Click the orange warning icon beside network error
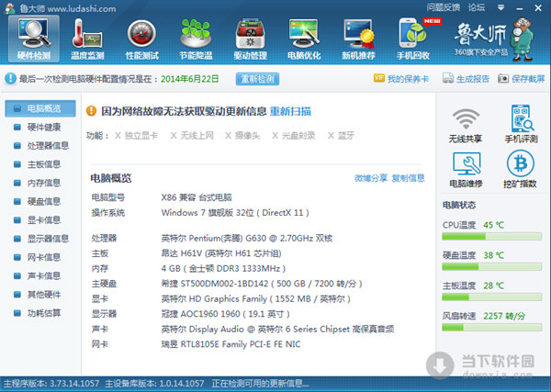551x392 pixels. click(x=91, y=111)
